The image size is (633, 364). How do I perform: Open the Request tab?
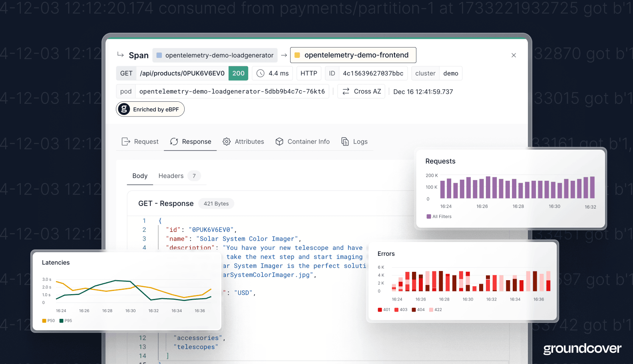click(x=140, y=142)
